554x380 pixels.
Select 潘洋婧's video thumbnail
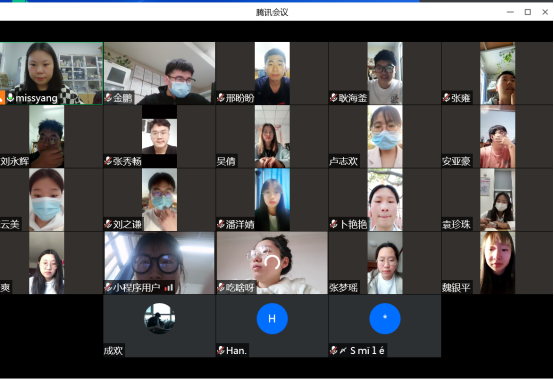[272, 200]
